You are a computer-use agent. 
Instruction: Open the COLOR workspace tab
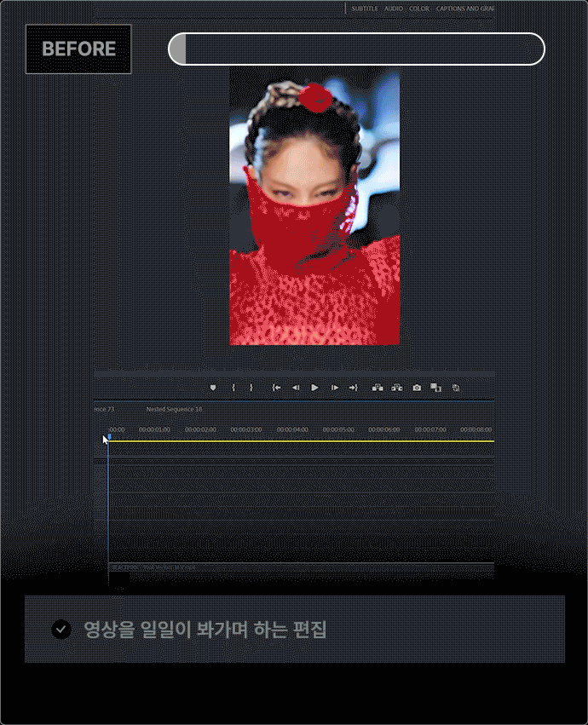pos(419,9)
